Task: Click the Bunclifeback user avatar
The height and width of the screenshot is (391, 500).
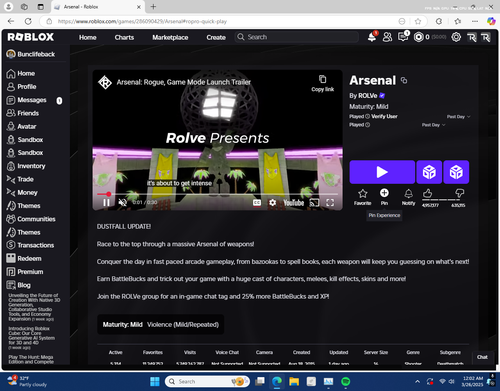Action: [x=11, y=54]
